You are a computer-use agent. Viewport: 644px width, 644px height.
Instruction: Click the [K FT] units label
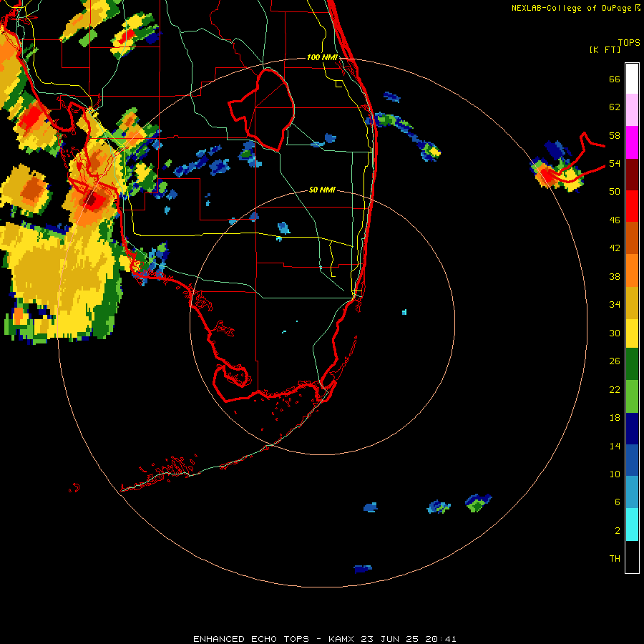pos(605,49)
